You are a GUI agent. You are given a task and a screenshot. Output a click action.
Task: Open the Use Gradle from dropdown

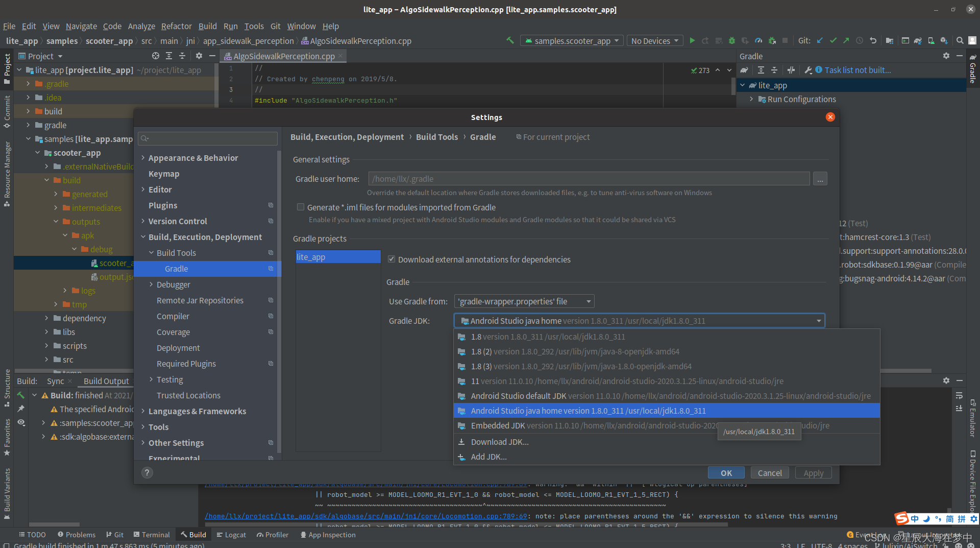524,301
